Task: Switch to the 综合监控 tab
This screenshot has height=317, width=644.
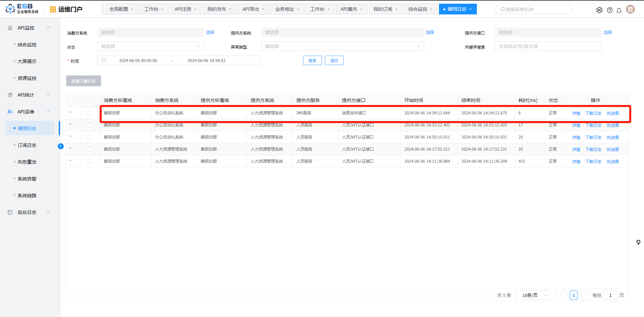Action: pos(417,9)
